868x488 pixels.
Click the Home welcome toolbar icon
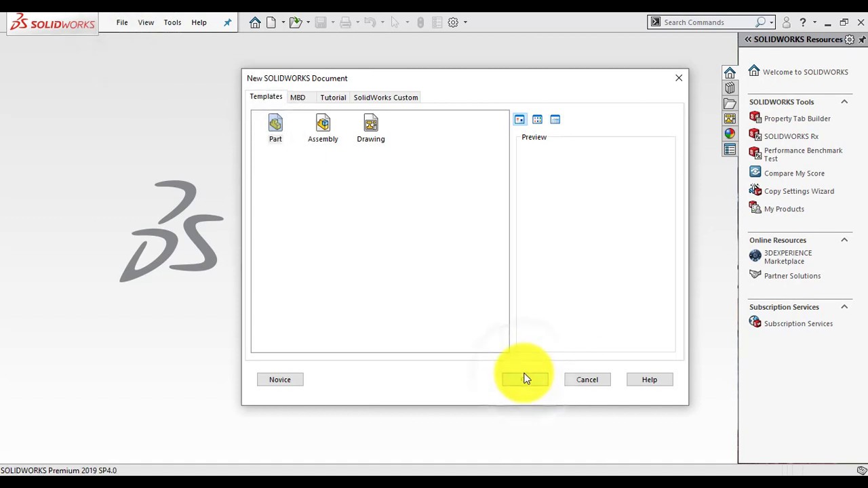pyautogui.click(x=255, y=22)
